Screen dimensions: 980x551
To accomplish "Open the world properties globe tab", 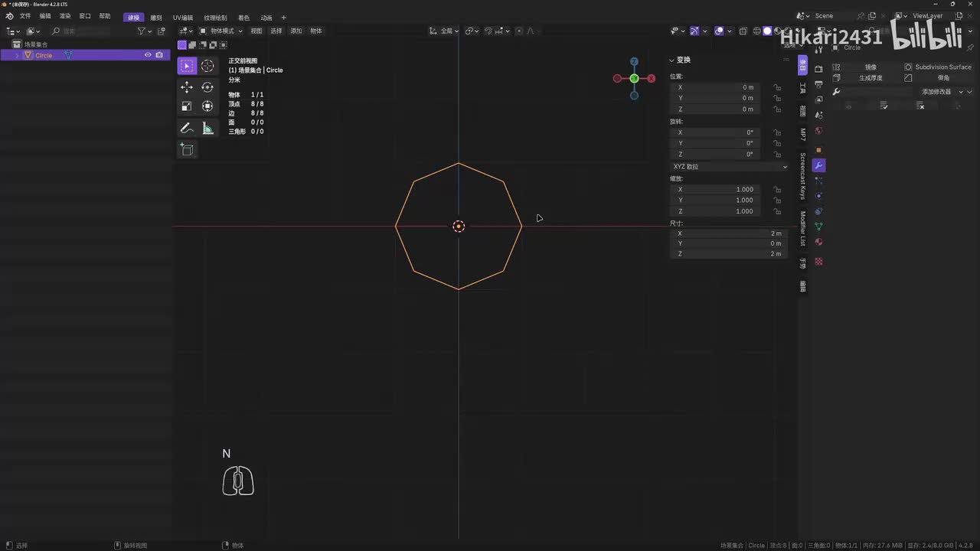I will tap(818, 130).
